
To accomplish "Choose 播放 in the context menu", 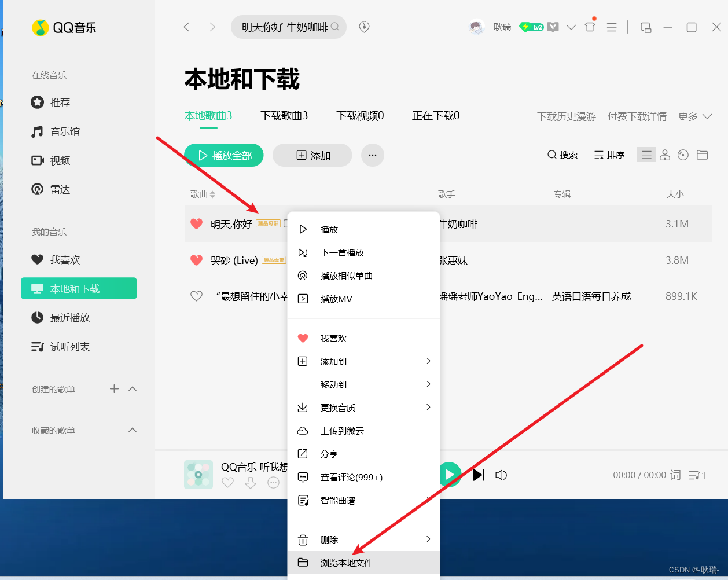I will (x=364, y=229).
